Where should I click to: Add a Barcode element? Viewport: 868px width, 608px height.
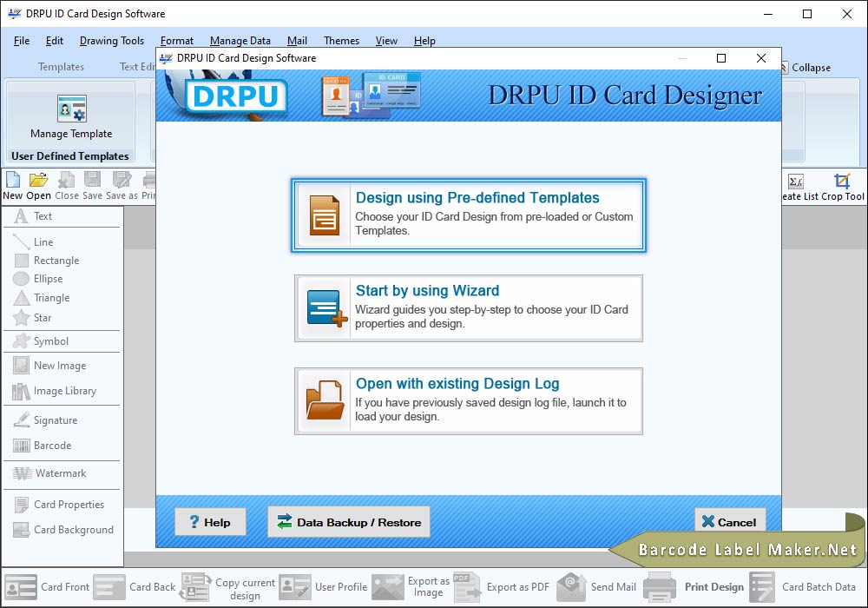tap(43, 446)
